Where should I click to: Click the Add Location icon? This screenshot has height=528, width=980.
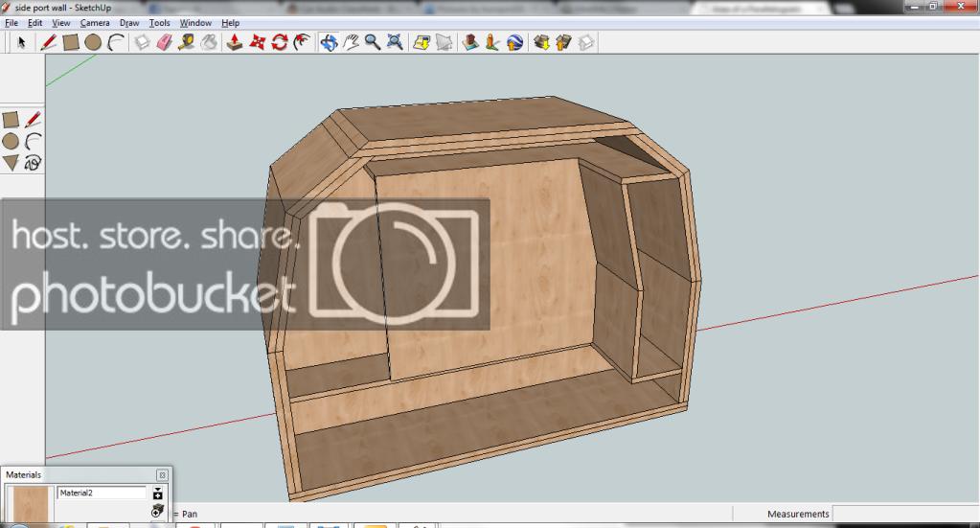point(422,42)
